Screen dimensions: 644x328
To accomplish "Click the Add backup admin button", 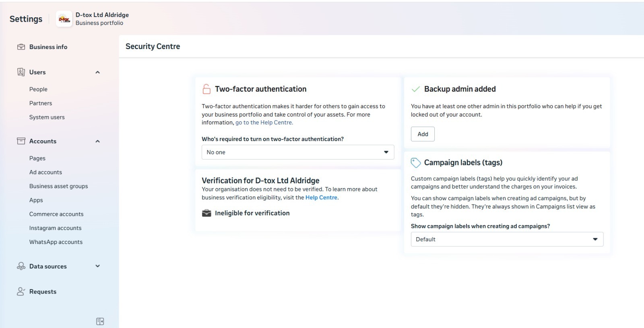I will pos(423,134).
